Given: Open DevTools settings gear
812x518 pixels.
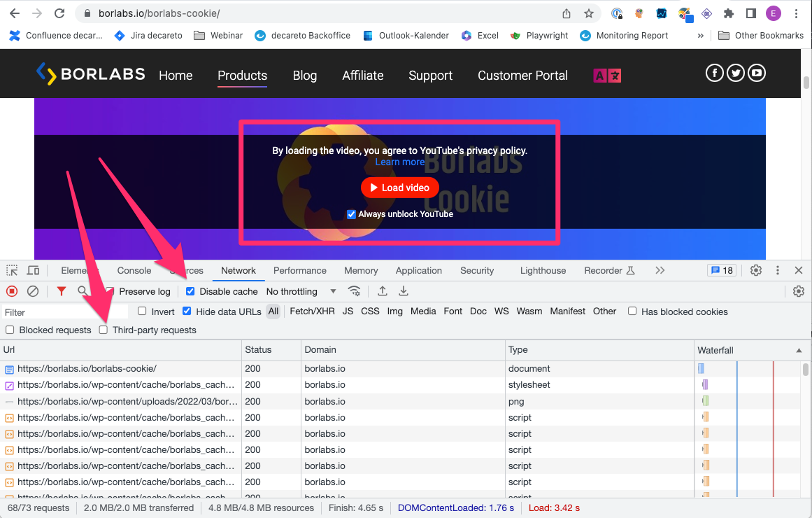Looking at the screenshot, I should click(756, 271).
